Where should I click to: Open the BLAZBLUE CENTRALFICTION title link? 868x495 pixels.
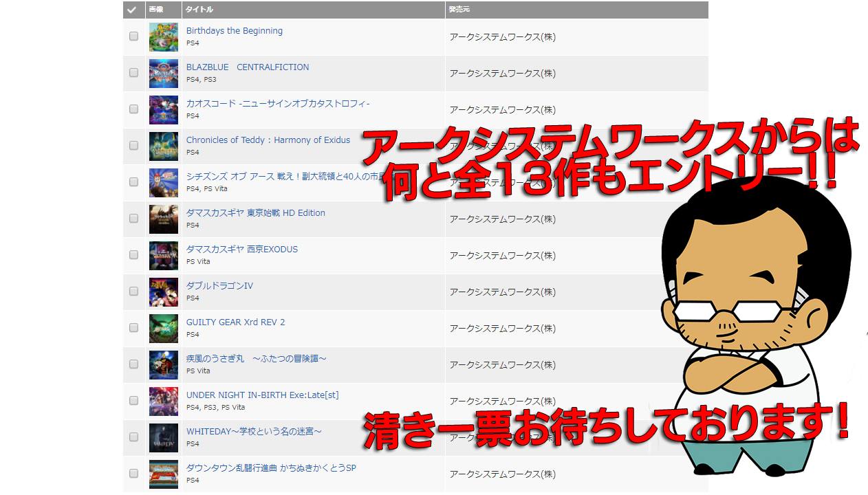tap(248, 67)
